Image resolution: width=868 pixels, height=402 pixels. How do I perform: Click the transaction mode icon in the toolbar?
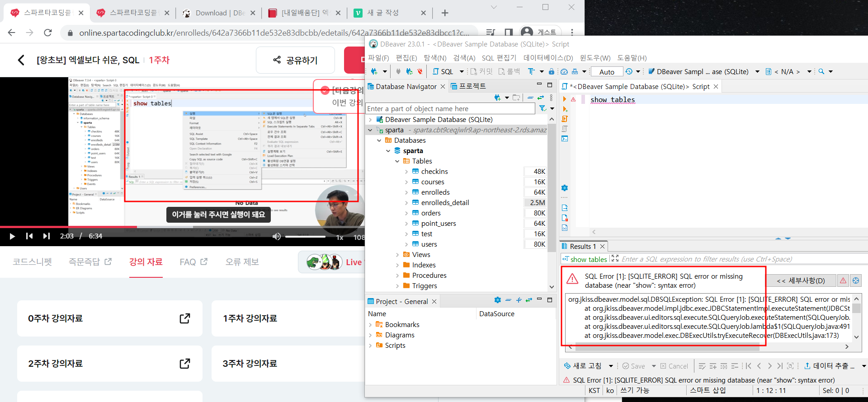point(531,71)
